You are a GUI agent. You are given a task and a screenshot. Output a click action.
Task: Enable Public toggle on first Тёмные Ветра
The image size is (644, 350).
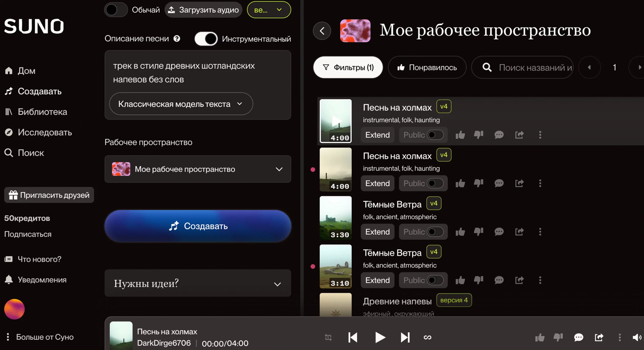435,232
